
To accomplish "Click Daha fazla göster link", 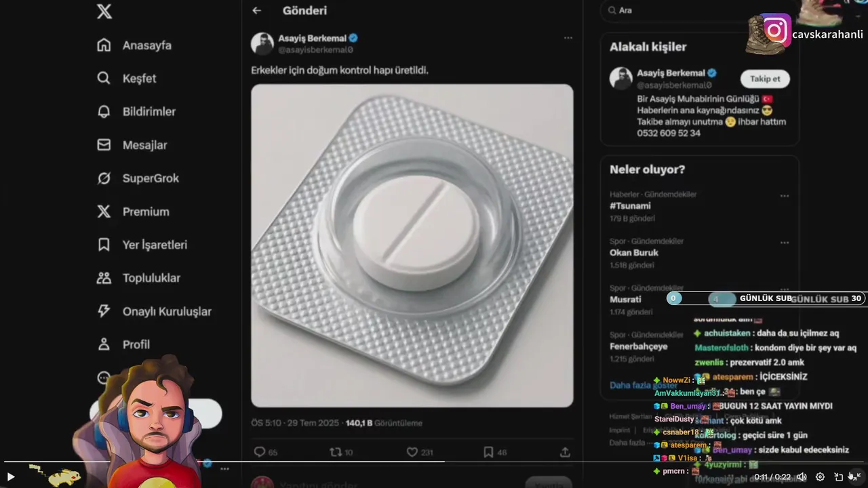I will click(644, 385).
